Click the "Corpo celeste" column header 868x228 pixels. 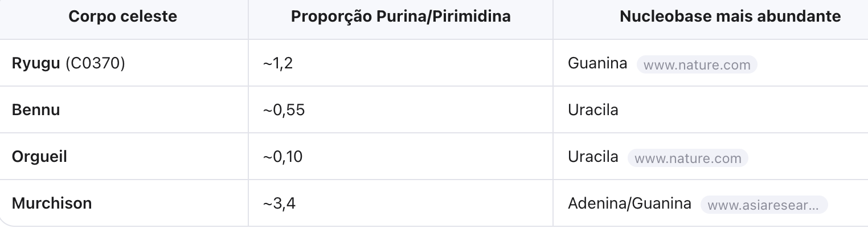click(x=123, y=17)
